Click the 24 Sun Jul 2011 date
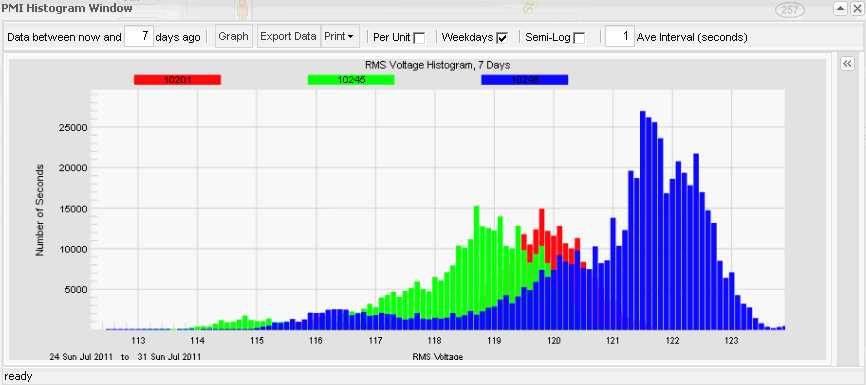866x385 pixels. [x=82, y=357]
